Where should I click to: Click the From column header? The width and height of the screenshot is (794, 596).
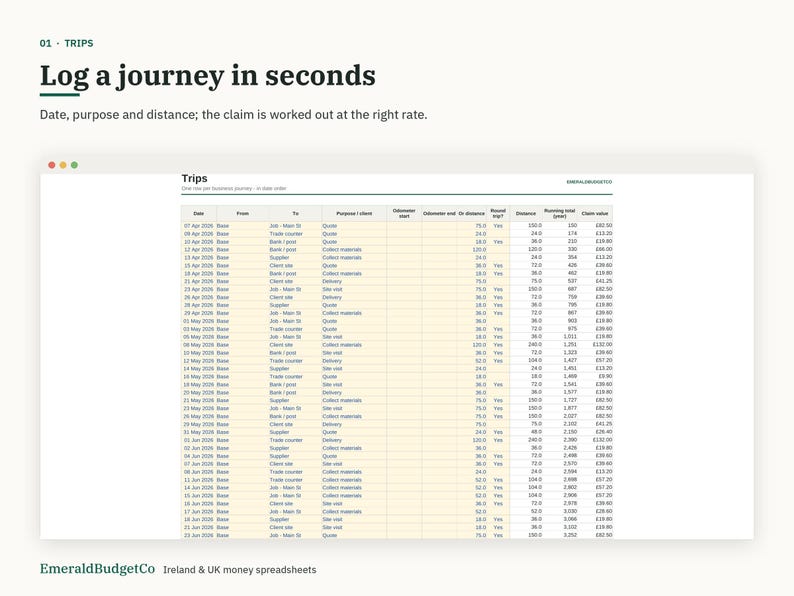243,214
